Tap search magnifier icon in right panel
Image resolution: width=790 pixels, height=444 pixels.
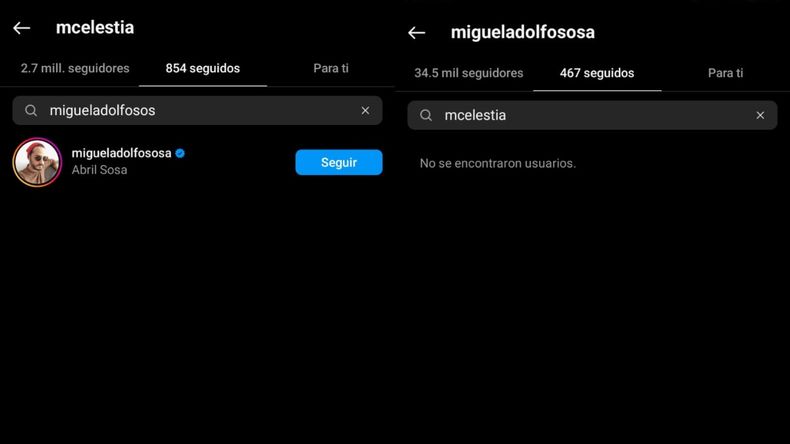click(426, 115)
